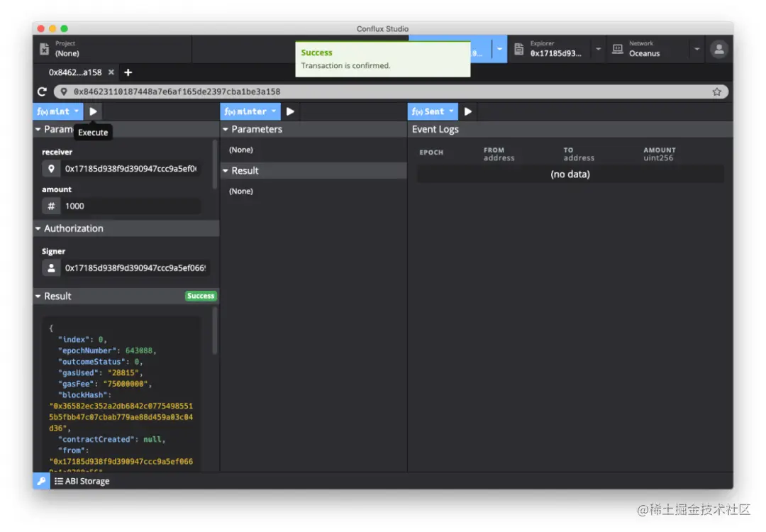The image size is (766, 532).
Task: Maximize window with green button
Action: coord(65,29)
